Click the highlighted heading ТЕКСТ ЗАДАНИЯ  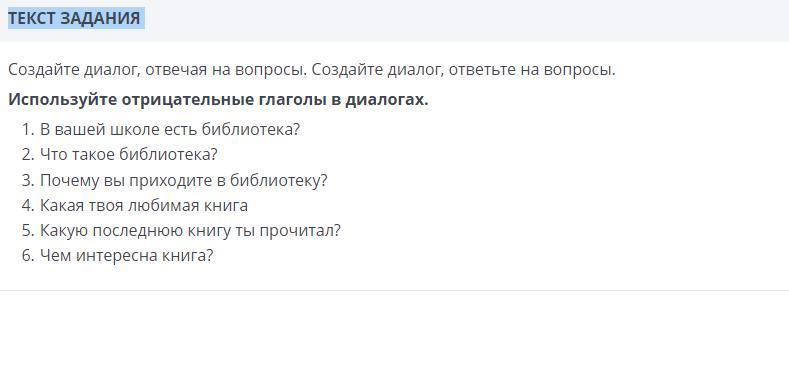click(74, 18)
